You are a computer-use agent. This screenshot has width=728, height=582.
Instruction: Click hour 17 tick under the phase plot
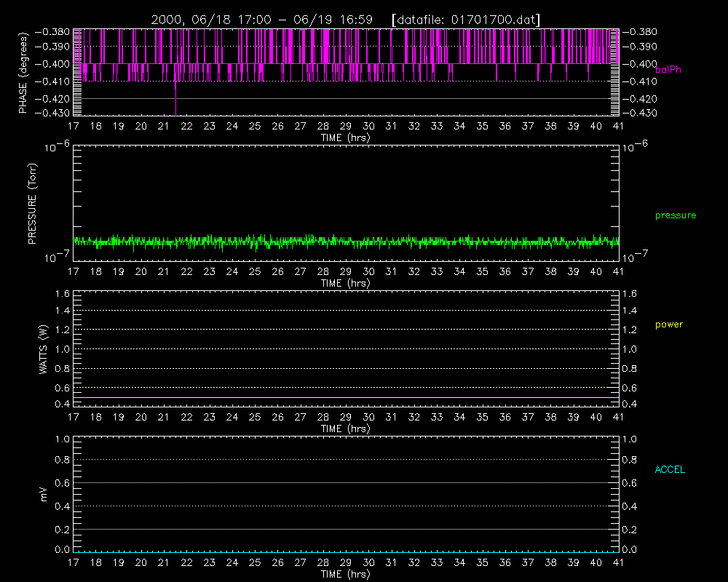(74, 127)
